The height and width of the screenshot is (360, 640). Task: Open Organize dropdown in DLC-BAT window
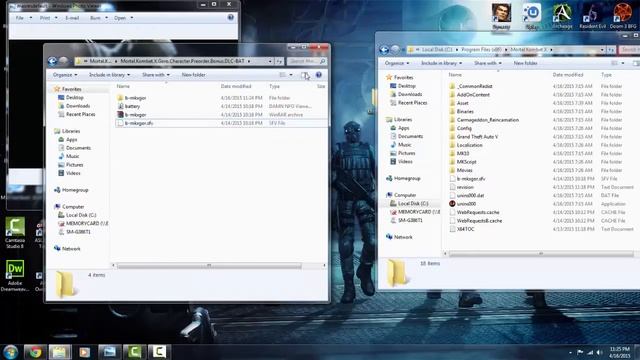click(65, 75)
